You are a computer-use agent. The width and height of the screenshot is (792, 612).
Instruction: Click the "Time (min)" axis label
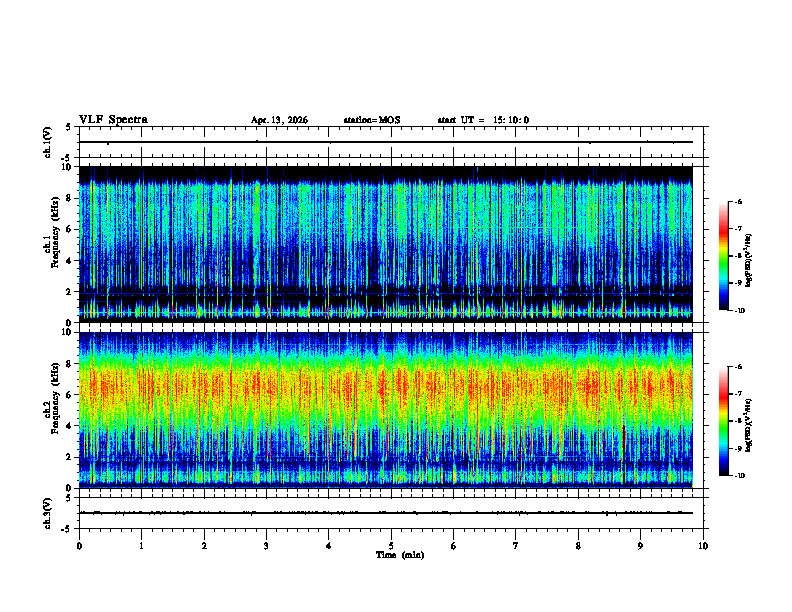click(x=400, y=555)
